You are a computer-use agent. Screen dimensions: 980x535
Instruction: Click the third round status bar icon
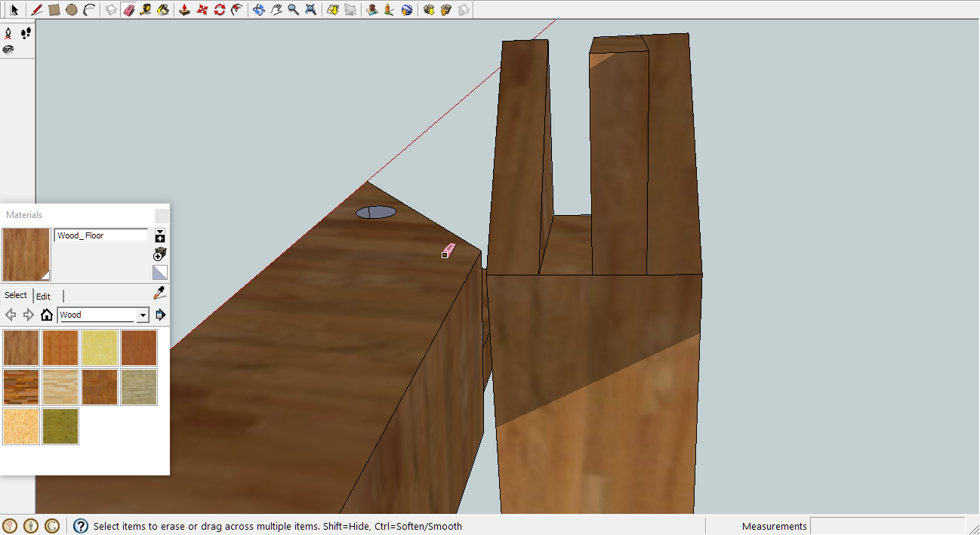(x=52, y=526)
